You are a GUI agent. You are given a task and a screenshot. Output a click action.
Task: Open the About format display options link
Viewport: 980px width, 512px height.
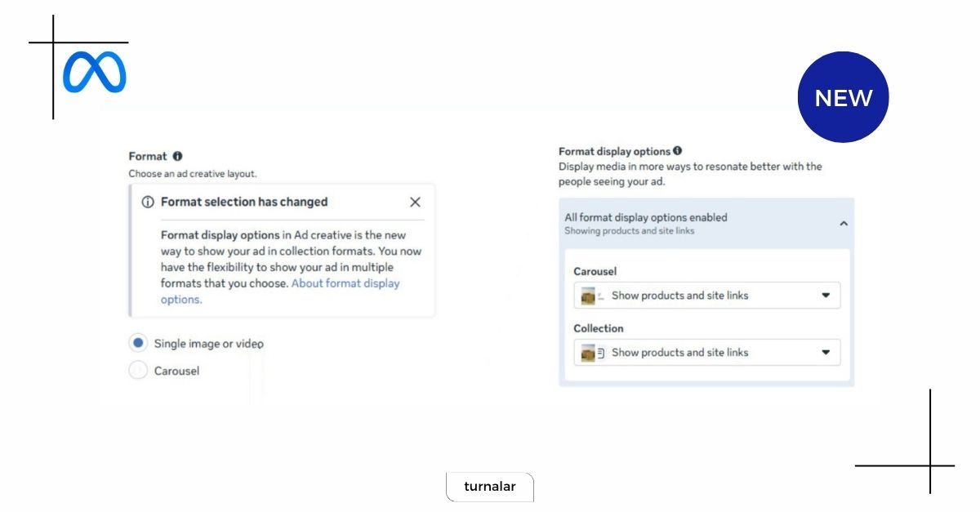tap(280, 292)
